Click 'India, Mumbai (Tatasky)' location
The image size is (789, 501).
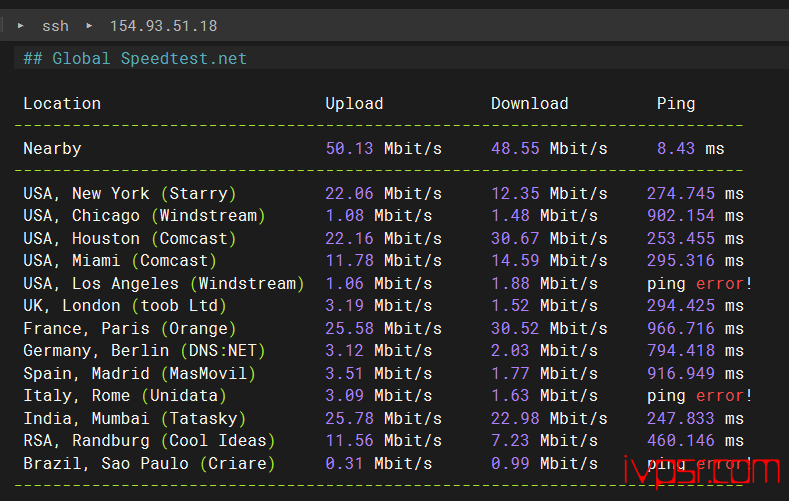point(134,419)
